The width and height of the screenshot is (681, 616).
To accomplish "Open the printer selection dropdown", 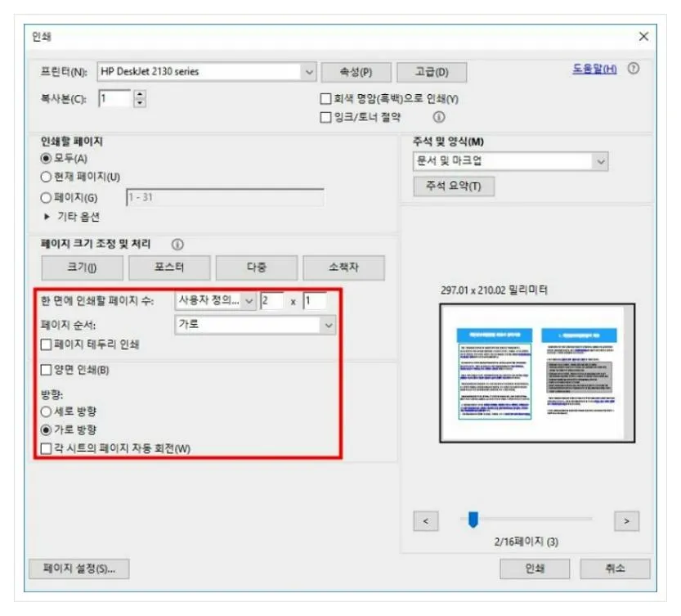I will pos(309,71).
